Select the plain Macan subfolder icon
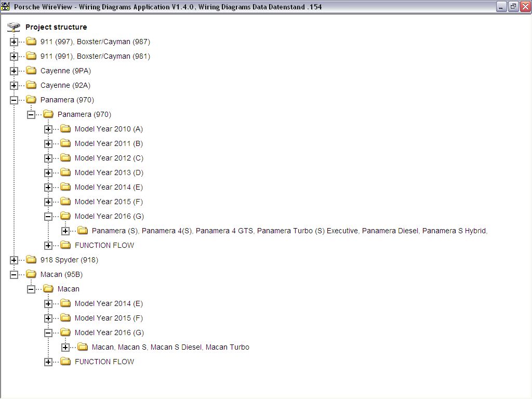532x399 pixels. tap(48, 289)
